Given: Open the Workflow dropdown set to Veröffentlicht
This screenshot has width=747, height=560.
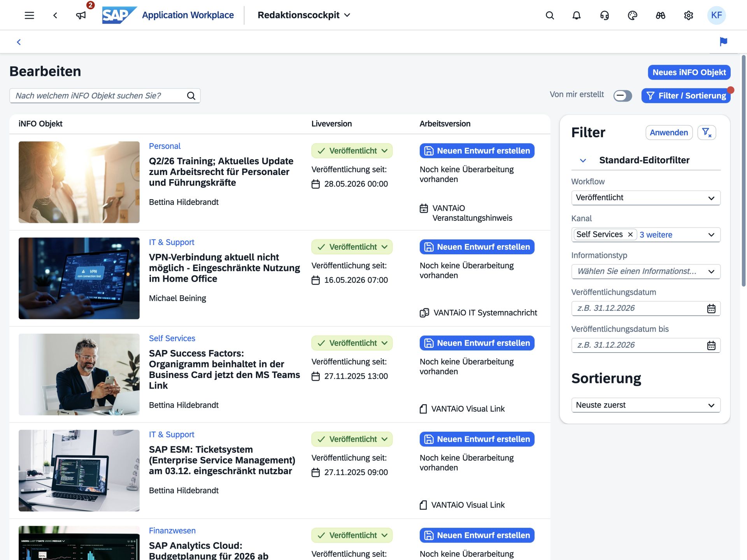Looking at the screenshot, I should 646,198.
